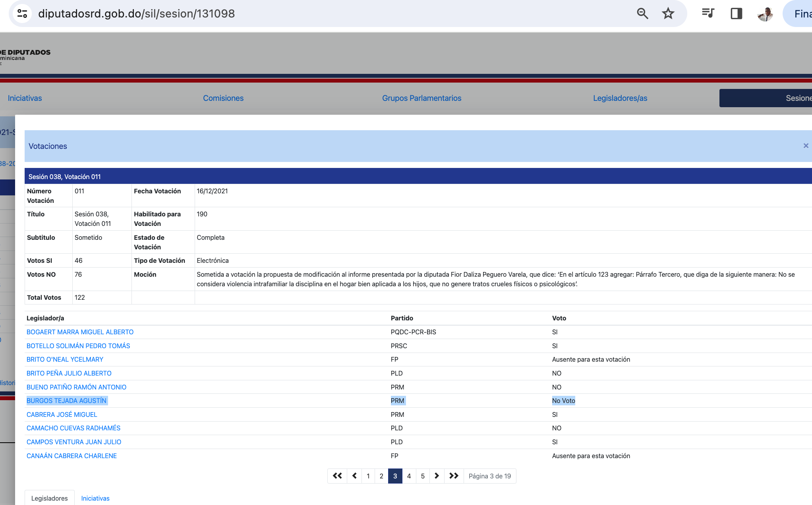This screenshot has width=812, height=505.
Task: Toggle the browser side panel icon
Action: [x=736, y=13]
